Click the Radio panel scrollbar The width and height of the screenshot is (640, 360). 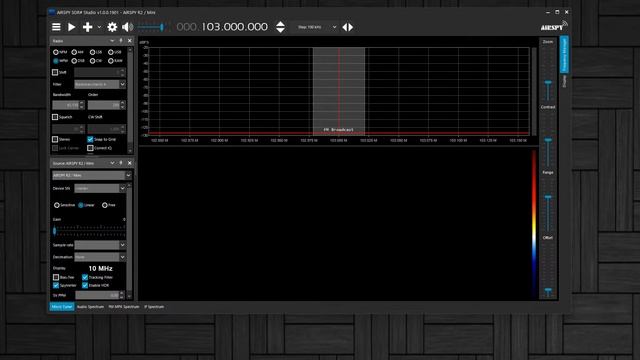(130, 101)
